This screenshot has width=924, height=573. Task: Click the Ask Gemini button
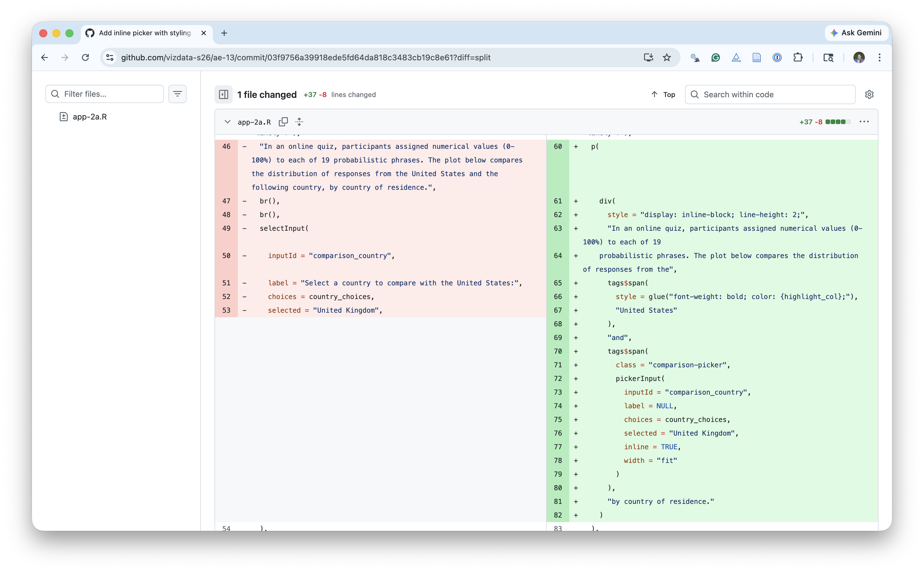pos(856,33)
